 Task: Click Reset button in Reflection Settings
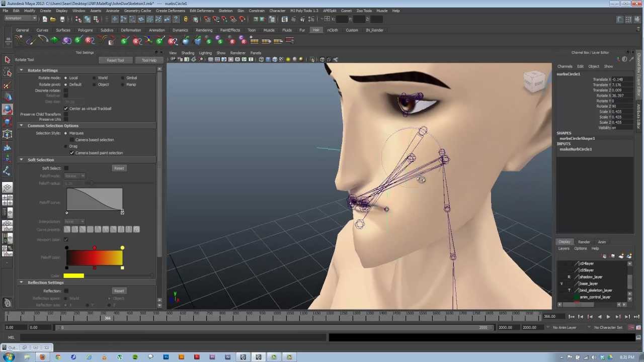pos(119,291)
